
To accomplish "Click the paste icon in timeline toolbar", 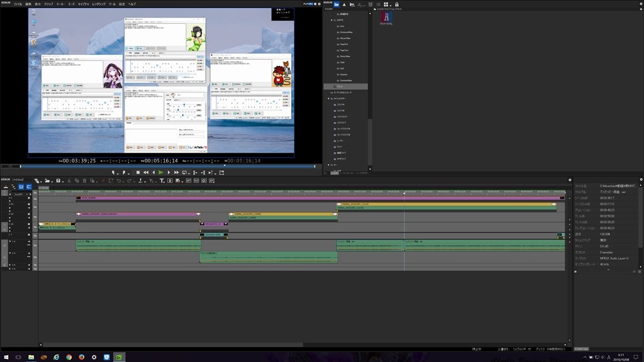I will 85,180.
